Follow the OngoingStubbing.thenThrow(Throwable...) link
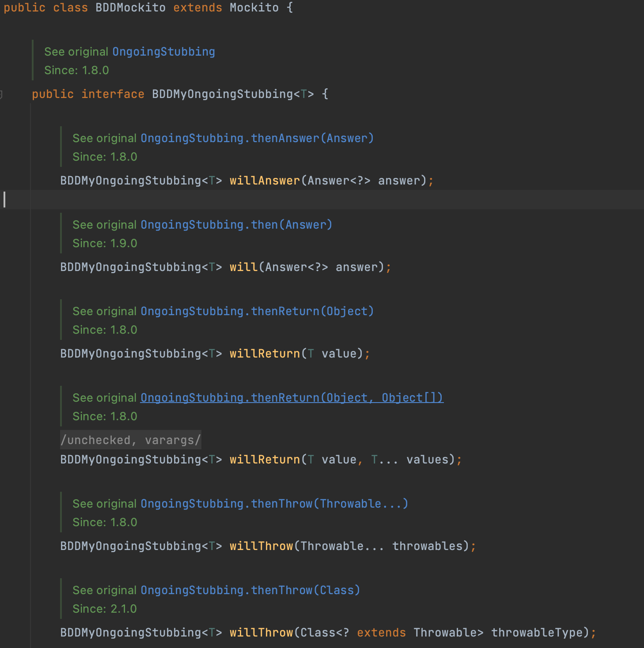The height and width of the screenshot is (648, 644). click(x=274, y=504)
